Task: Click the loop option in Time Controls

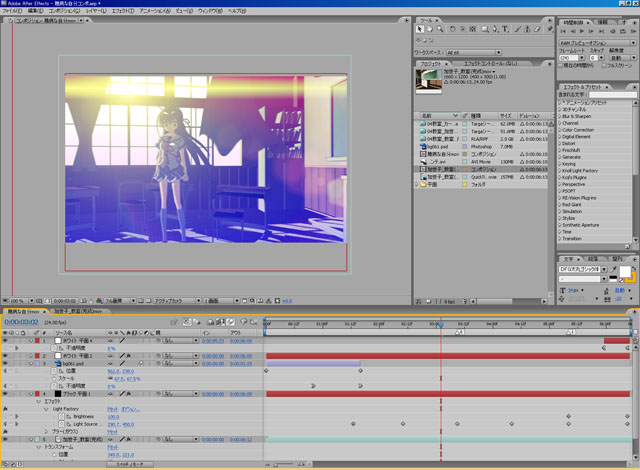Action: coord(623,31)
